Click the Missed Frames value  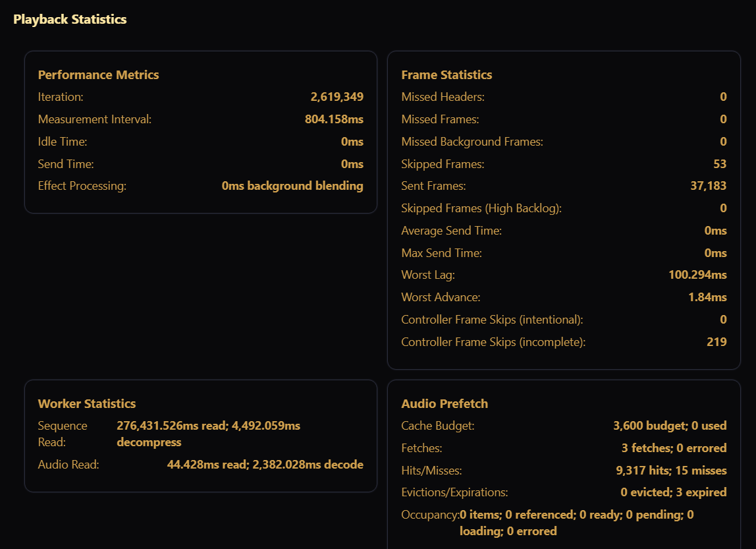coord(723,119)
